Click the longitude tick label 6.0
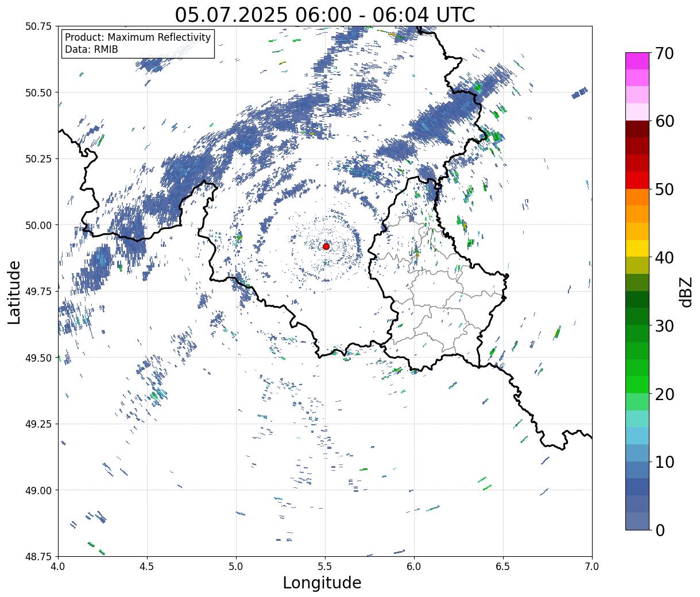The height and width of the screenshot is (597, 700). (x=414, y=566)
